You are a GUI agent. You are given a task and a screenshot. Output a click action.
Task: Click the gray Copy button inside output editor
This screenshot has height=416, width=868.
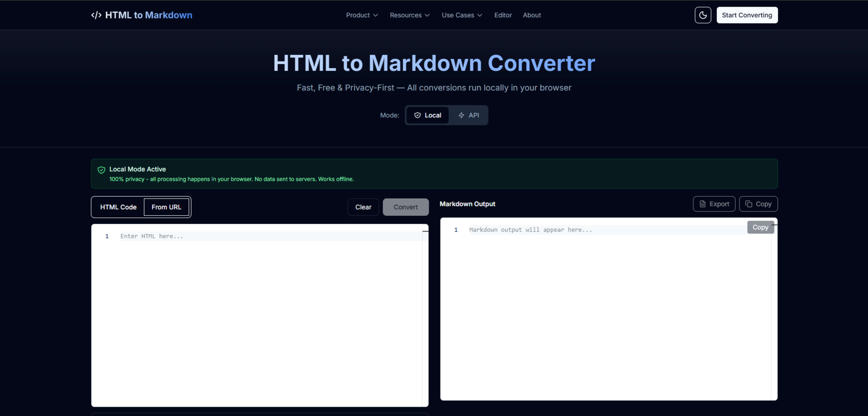(x=760, y=227)
